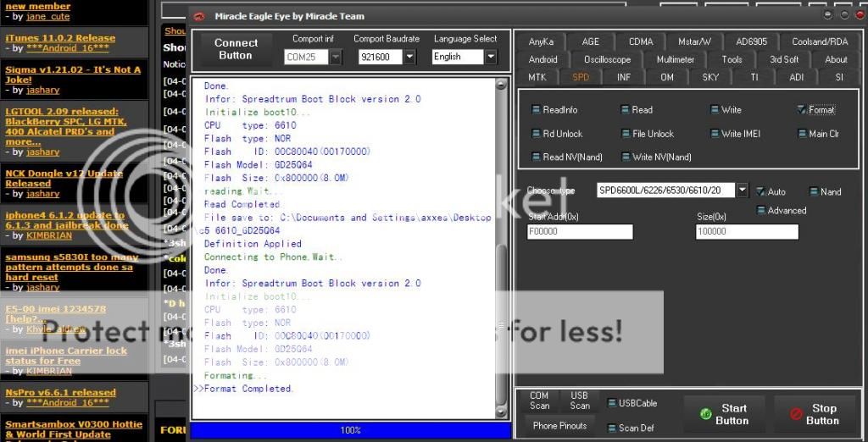Toggle the Format checkbox
Screen dimensions: 868x442
802,109
